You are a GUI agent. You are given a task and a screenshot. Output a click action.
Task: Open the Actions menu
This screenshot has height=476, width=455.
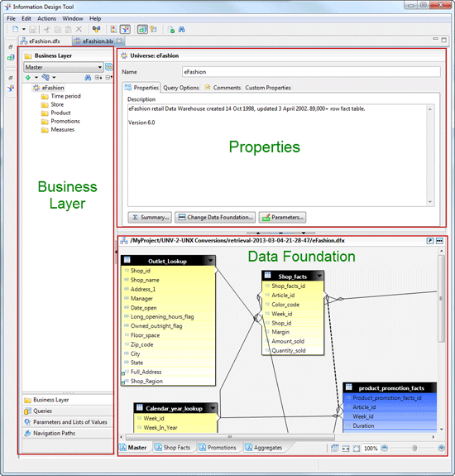point(46,19)
